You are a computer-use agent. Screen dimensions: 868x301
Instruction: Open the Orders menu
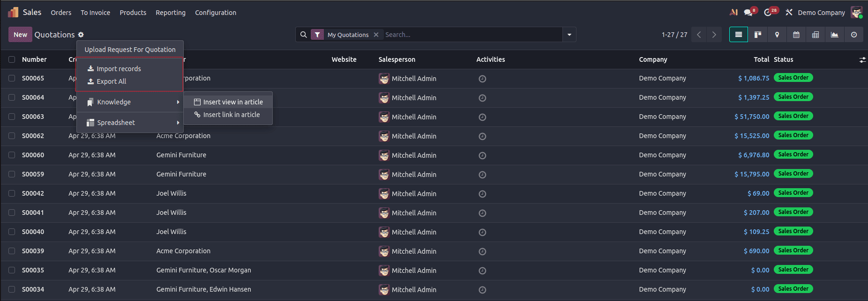coord(61,13)
